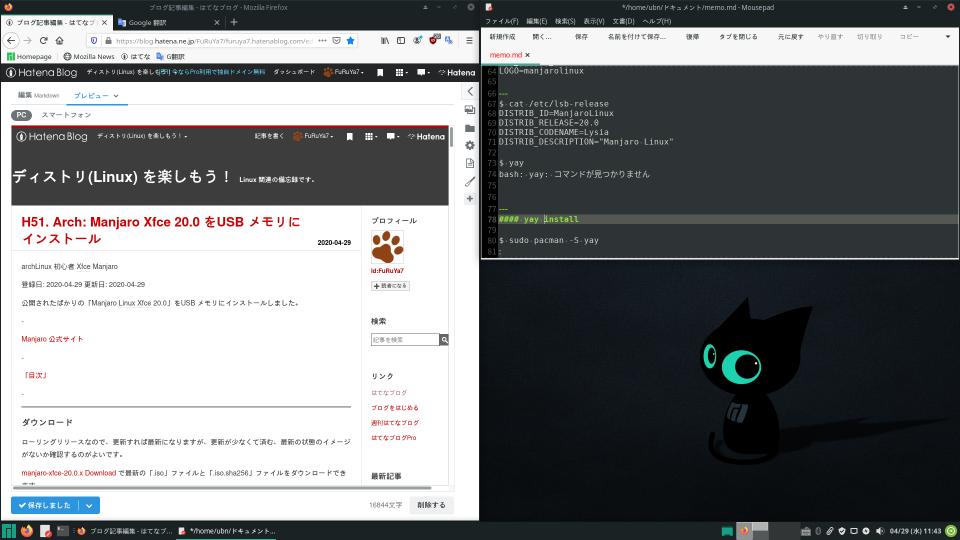Open Firefox hamburger menu
The width and height of the screenshot is (960, 540).
point(469,40)
